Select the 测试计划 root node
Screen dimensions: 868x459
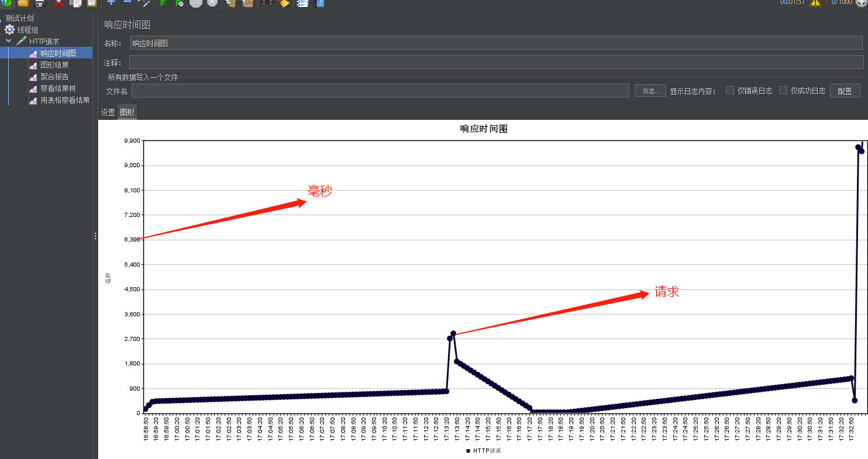[x=20, y=18]
